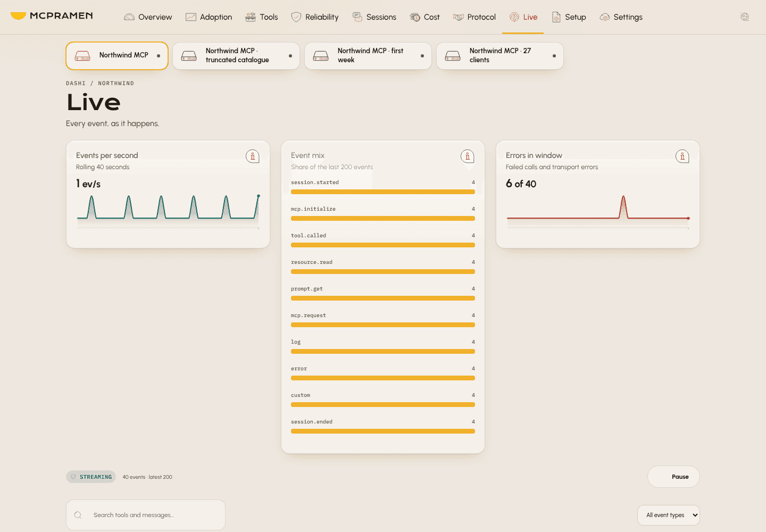
Task: Go to the Settings tab
Action: click(621, 17)
